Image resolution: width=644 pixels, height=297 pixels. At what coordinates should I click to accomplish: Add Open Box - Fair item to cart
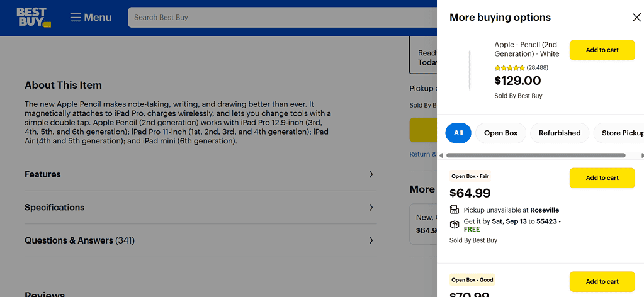point(602,178)
